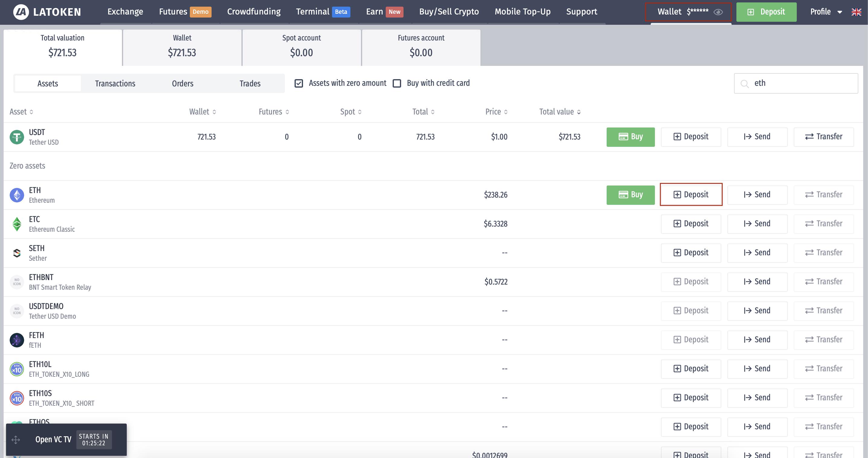Click Deposit for ETH10L

coord(691,369)
